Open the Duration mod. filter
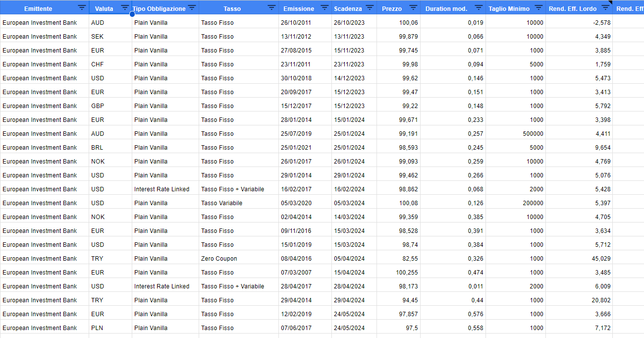The width and height of the screenshot is (644, 338). [x=479, y=8]
